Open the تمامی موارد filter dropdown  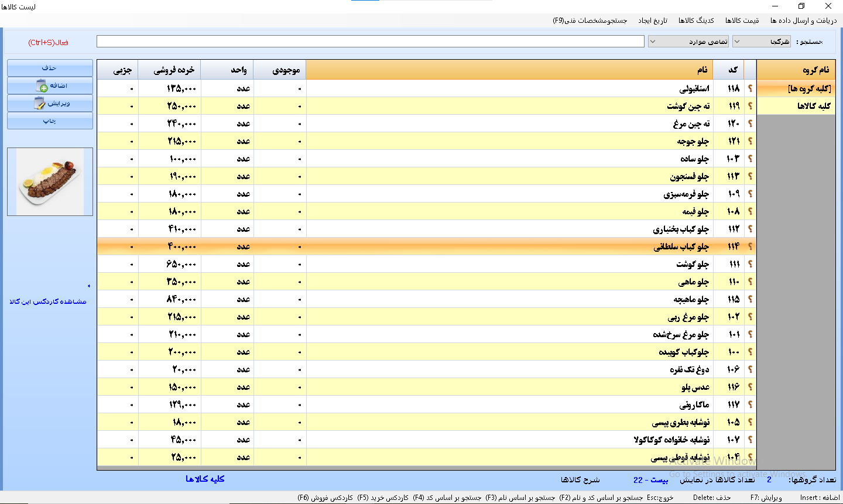click(x=652, y=41)
